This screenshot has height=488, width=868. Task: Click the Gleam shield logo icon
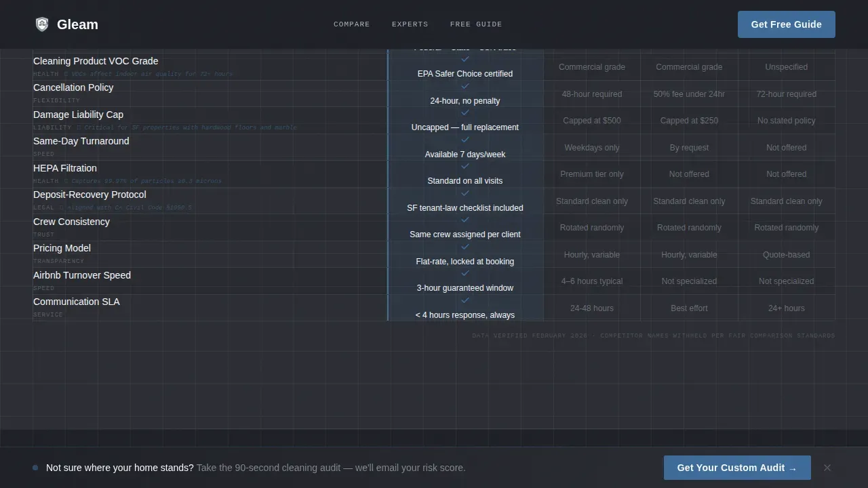[x=42, y=24]
